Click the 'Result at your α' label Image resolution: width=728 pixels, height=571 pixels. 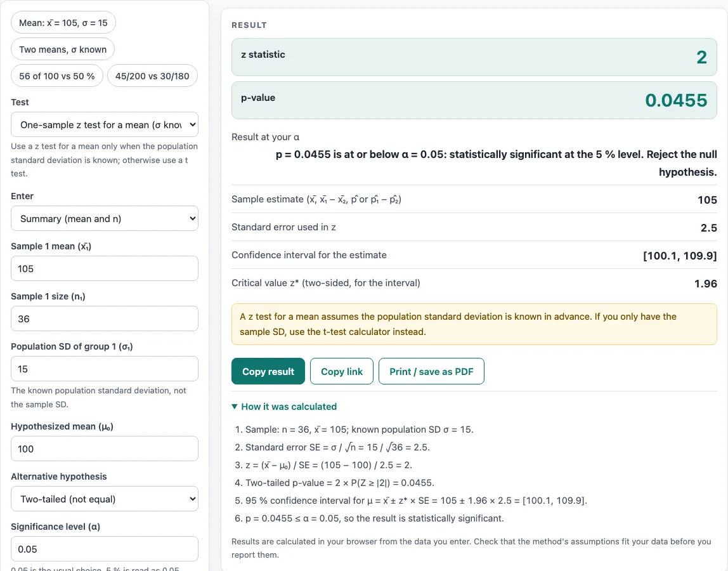(266, 137)
